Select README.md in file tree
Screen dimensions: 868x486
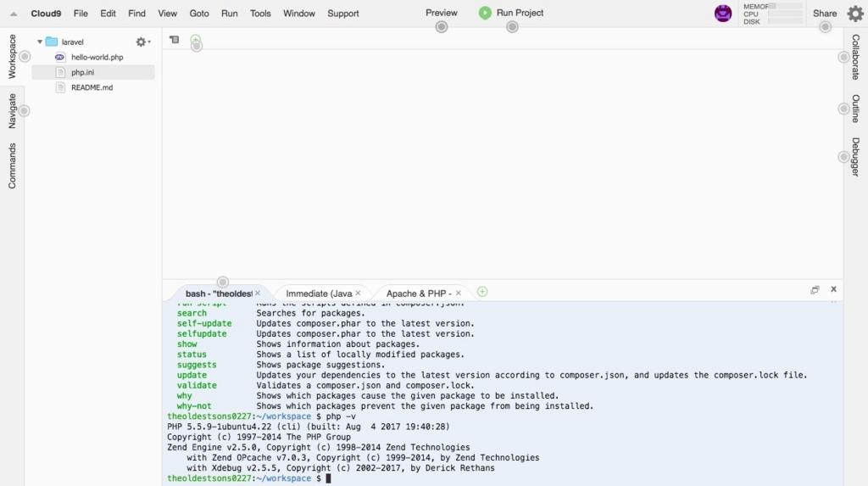click(92, 87)
